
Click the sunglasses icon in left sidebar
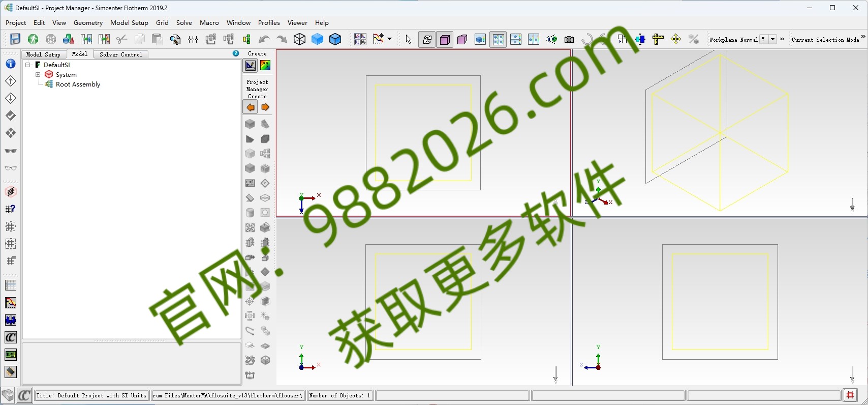tap(11, 151)
